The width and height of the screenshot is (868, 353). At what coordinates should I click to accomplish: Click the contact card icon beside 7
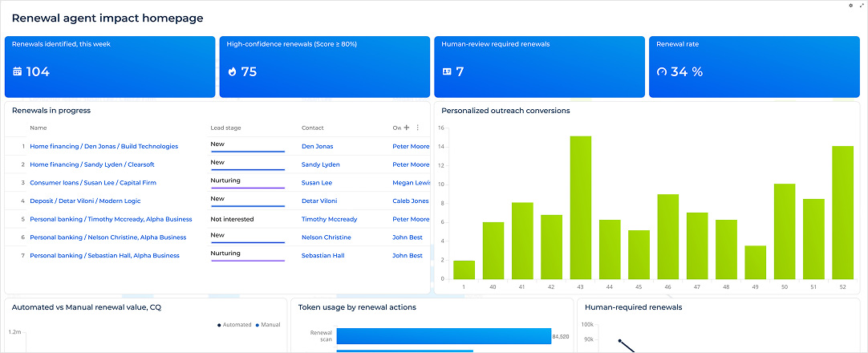tap(447, 71)
